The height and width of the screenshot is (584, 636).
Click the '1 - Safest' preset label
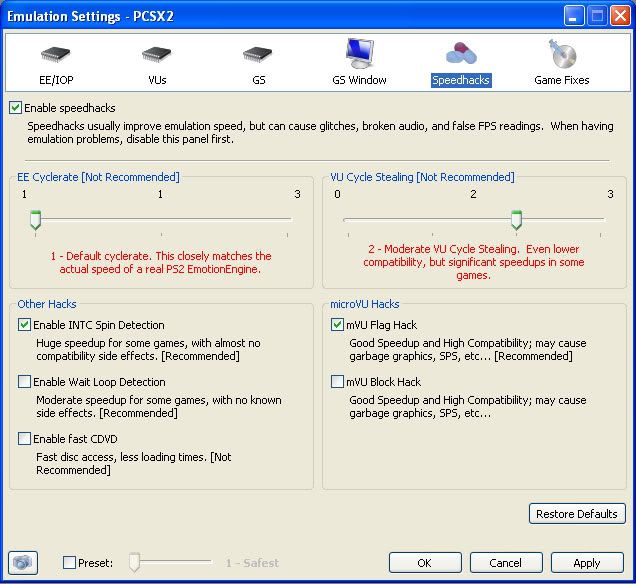click(x=252, y=563)
